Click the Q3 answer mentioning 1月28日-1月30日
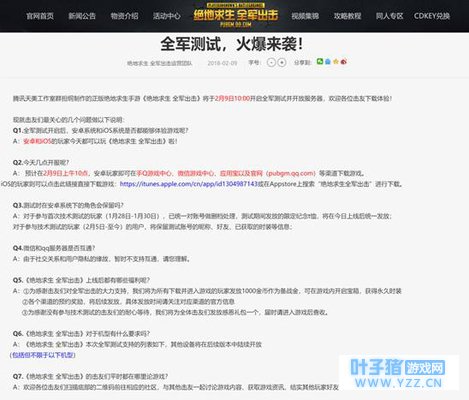The width and height of the screenshot is (469, 400). pyautogui.click(x=202, y=216)
